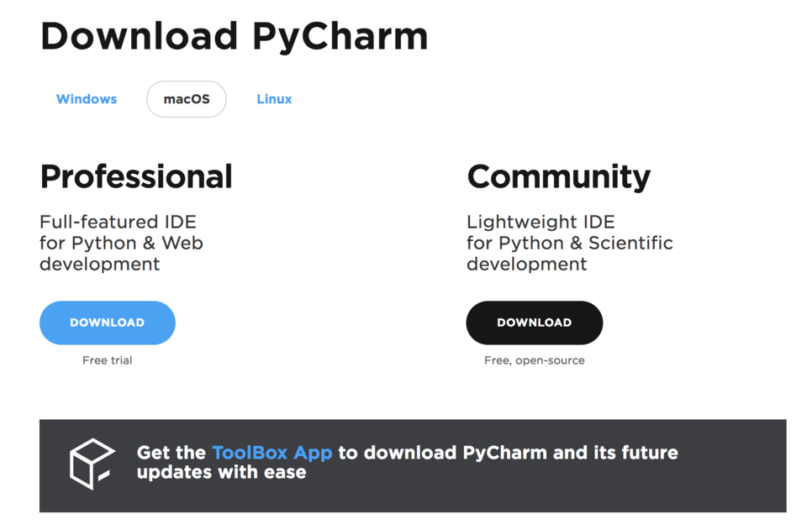The height and width of the screenshot is (530, 812).
Task: Switch to the Windows tab
Action: (87, 99)
